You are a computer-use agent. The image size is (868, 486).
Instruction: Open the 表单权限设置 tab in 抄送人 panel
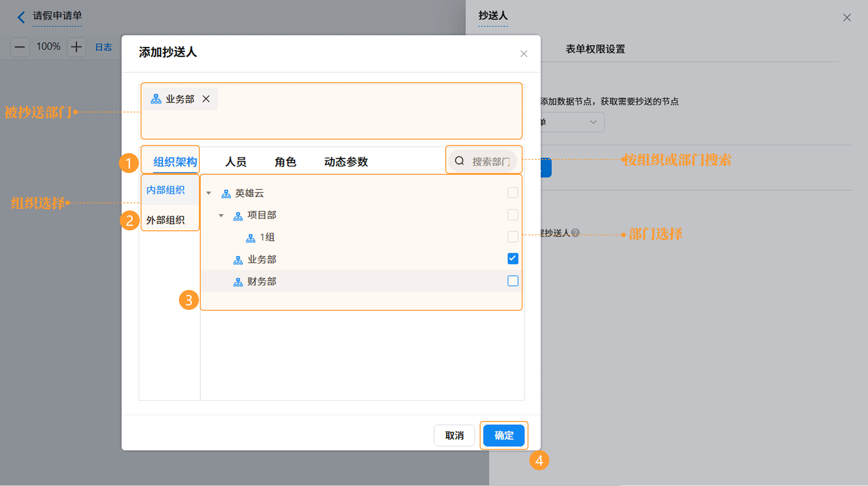pos(595,49)
